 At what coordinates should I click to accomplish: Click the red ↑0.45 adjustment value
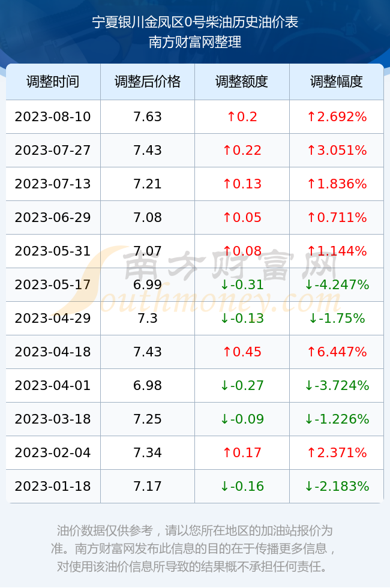point(242,352)
